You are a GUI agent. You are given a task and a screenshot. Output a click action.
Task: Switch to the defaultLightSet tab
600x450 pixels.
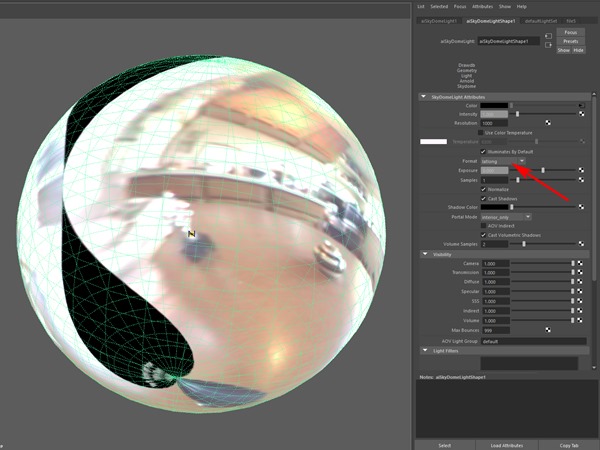tap(541, 21)
